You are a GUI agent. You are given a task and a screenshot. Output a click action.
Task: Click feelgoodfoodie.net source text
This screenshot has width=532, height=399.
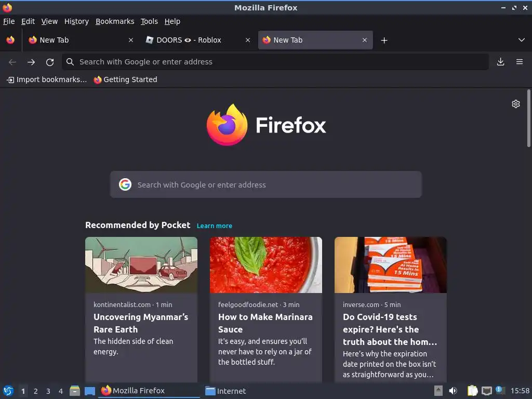coord(248,304)
